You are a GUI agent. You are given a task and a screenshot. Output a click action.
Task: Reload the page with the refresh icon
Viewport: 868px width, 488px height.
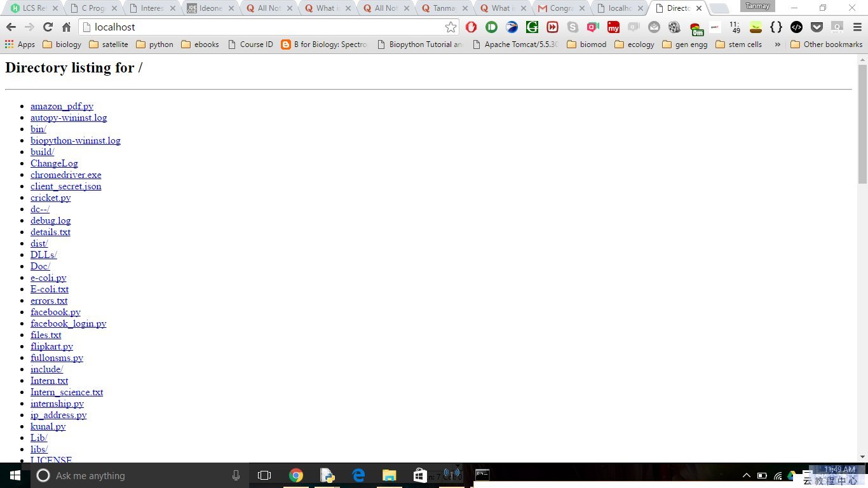pyautogui.click(x=48, y=27)
